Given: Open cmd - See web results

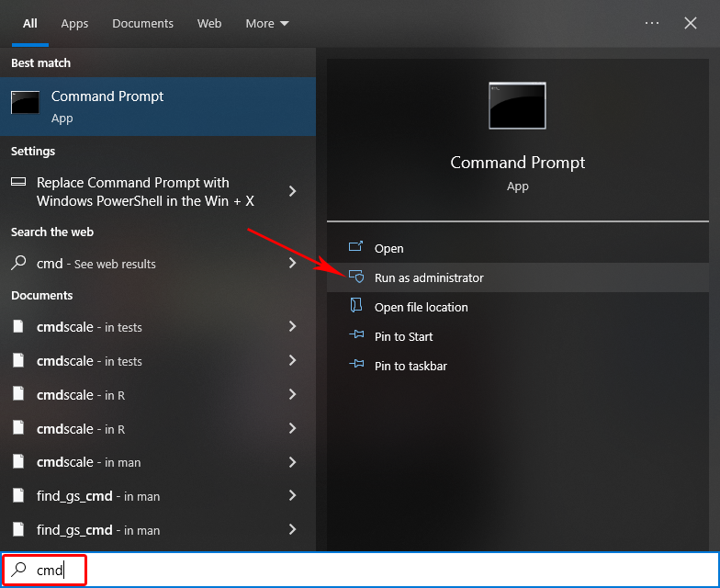Looking at the screenshot, I should point(158,264).
